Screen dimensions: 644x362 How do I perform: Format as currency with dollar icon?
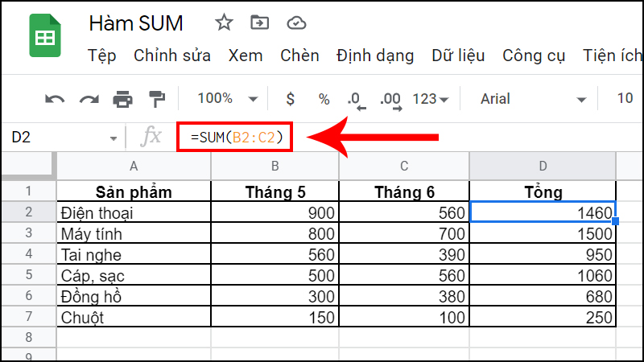pos(291,99)
